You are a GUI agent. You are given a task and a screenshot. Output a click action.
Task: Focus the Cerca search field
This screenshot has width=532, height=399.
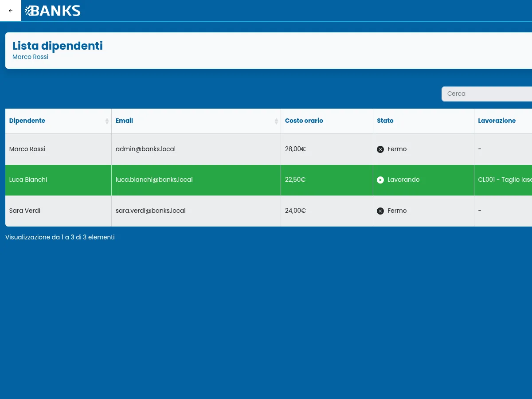click(487, 94)
